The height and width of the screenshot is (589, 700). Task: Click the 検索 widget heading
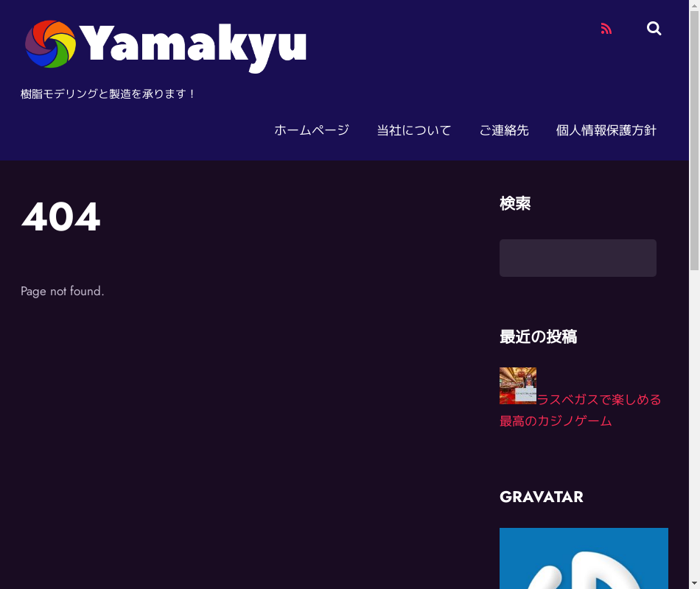(515, 203)
